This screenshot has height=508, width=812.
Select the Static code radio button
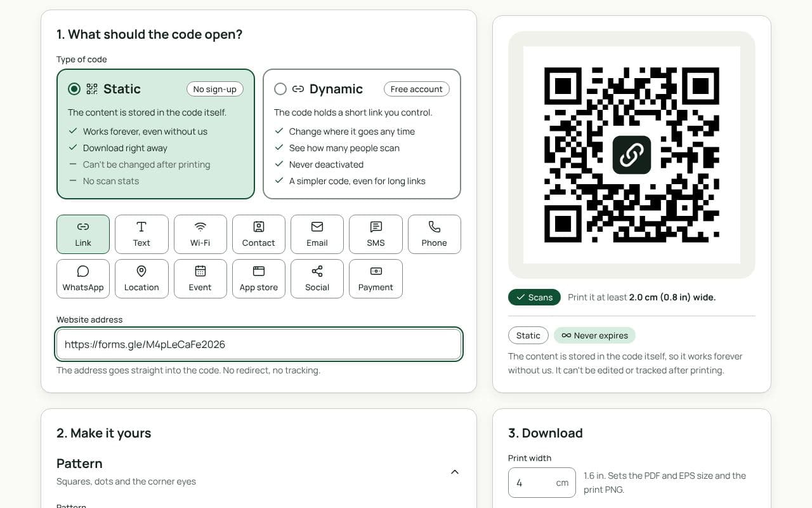pyautogui.click(x=74, y=89)
